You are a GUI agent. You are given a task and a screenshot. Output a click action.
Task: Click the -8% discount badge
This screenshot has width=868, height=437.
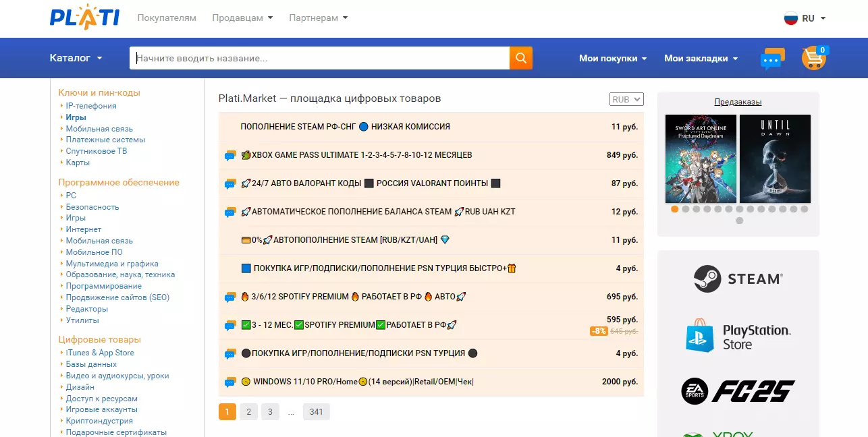[x=599, y=331]
